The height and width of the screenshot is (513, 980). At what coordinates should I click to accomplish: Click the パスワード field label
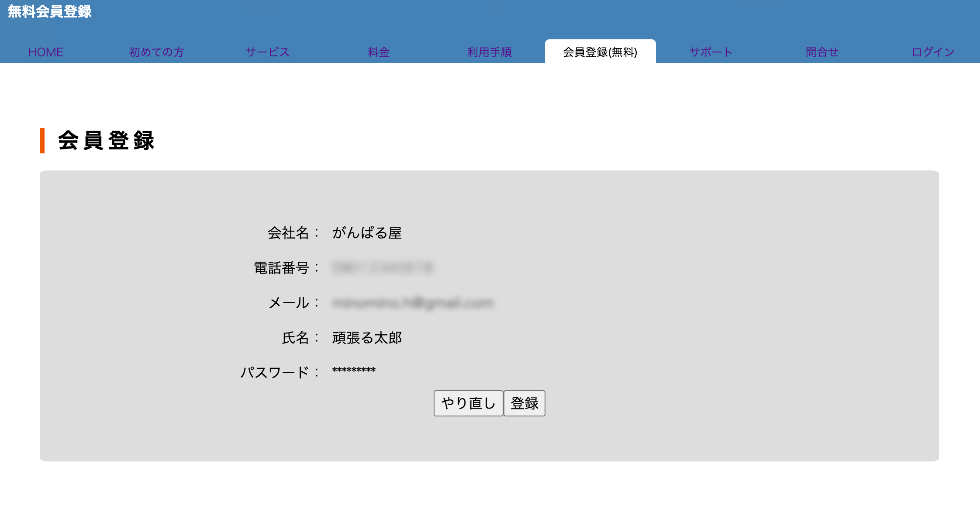coord(275,373)
